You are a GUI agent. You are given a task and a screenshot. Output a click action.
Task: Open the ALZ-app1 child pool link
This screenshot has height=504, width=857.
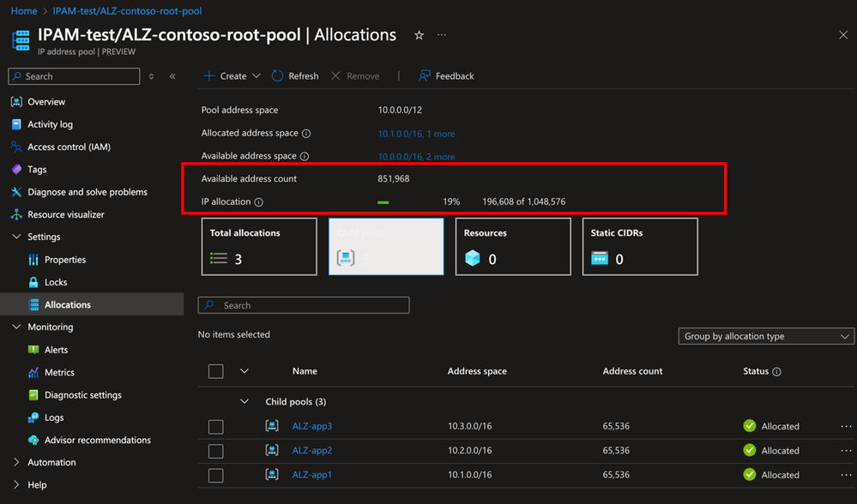[312, 475]
